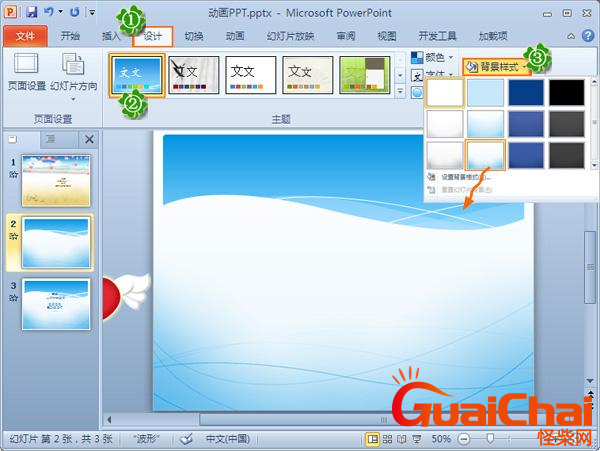Click the 字体 theme fonts icon
600x451 pixels.
(x=417, y=75)
